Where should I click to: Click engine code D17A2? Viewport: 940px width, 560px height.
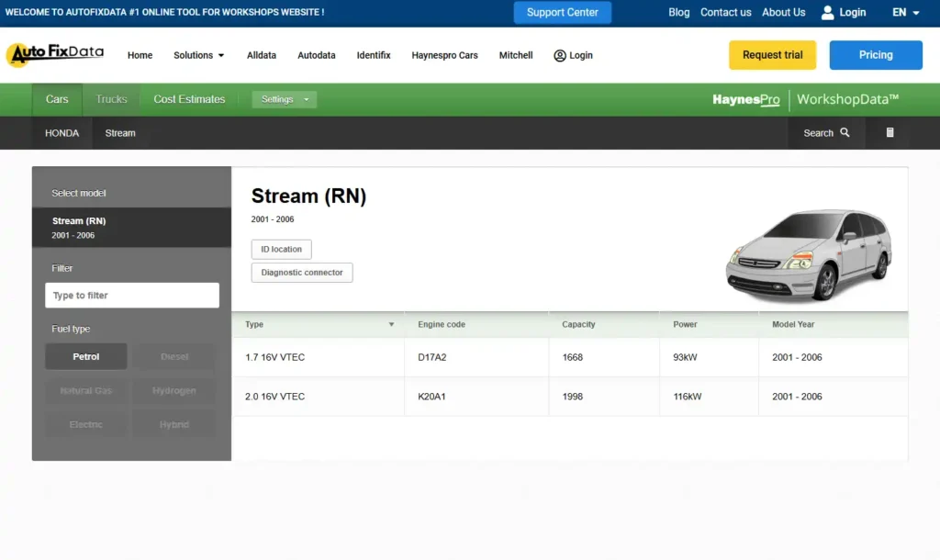click(x=432, y=357)
